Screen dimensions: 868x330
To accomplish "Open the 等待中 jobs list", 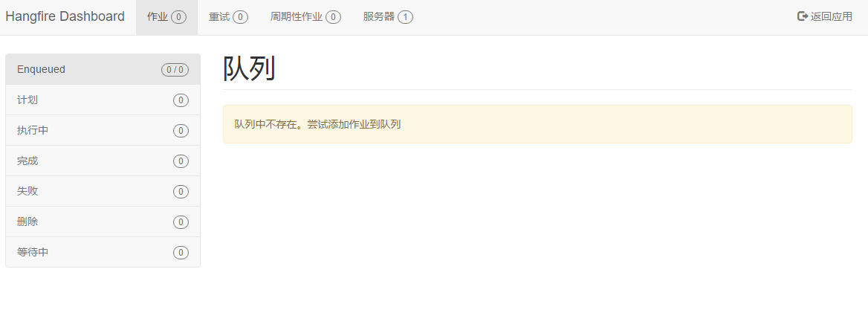I will tap(103, 253).
